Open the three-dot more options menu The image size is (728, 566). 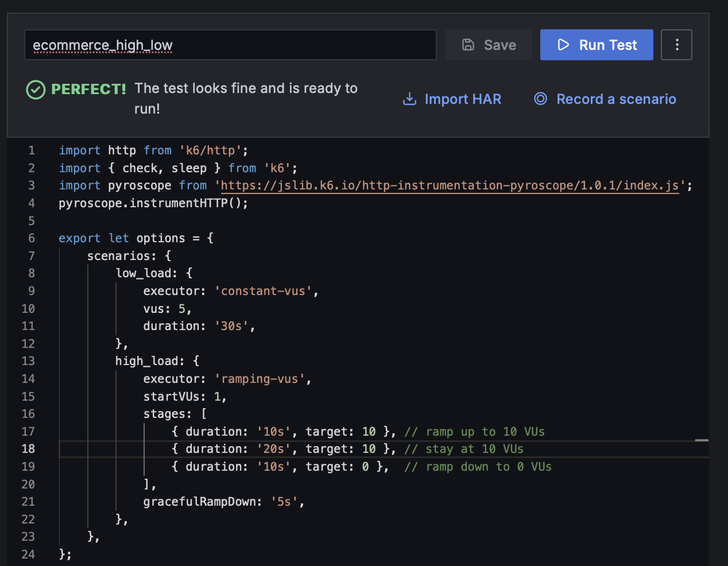click(x=677, y=45)
